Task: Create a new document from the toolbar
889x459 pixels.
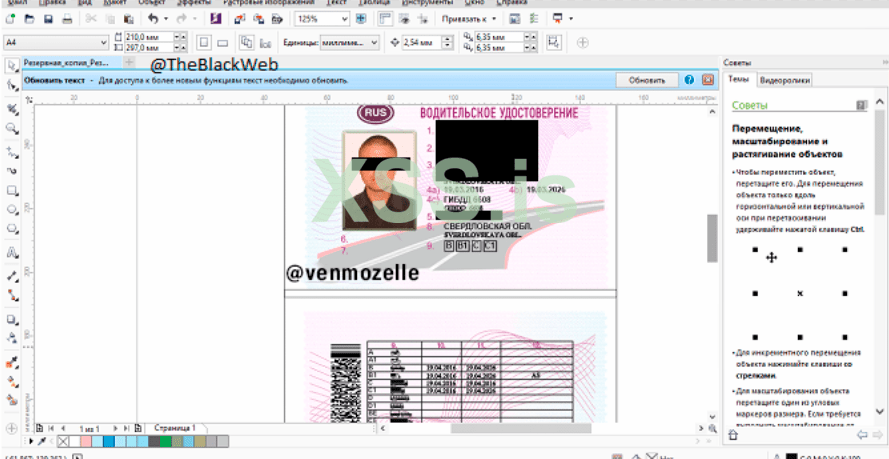Action: (x=10, y=19)
